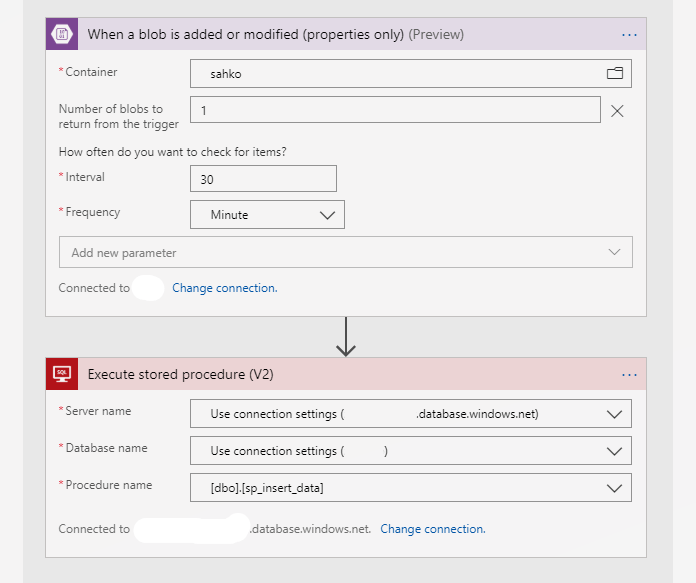Open the Execute stored procedure ellipsis menu
Image resolution: width=696 pixels, height=583 pixels.
click(629, 375)
